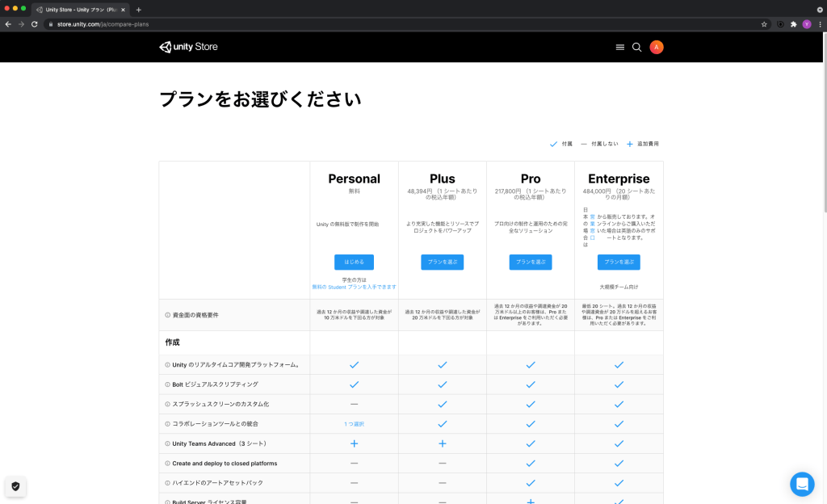Screen dimensions: 827x504
Task: Click the 1つ選択 link in Personal column
Action: [x=354, y=424]
